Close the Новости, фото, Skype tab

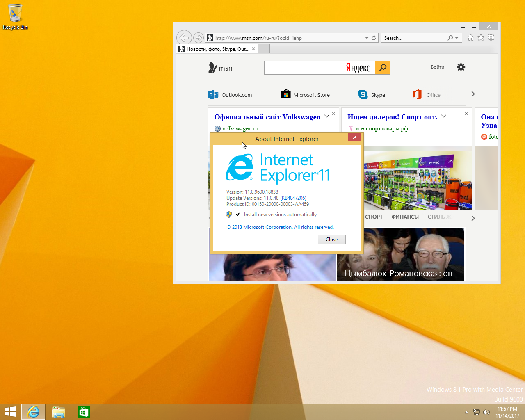(x=253, y=49)
